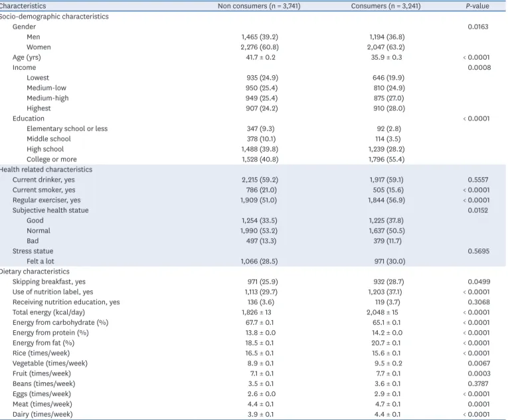Select the 'High school' row label
Screen dimensions: 508x420
pos(45,149)
